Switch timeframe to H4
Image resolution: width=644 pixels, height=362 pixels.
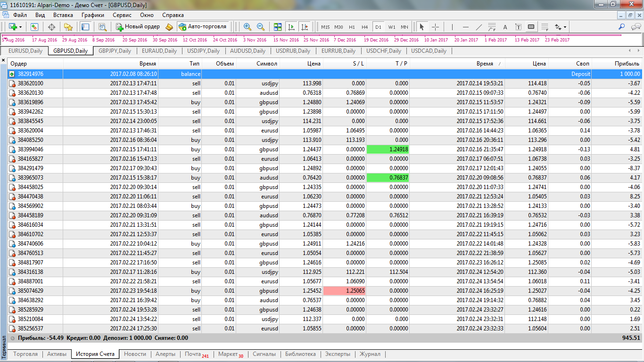(364, 27)
